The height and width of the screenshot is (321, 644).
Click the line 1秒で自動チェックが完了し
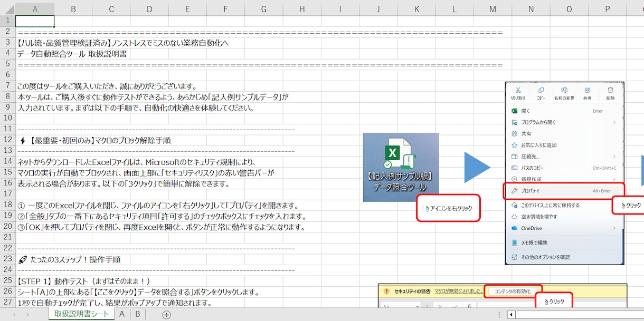pos(114,303)
